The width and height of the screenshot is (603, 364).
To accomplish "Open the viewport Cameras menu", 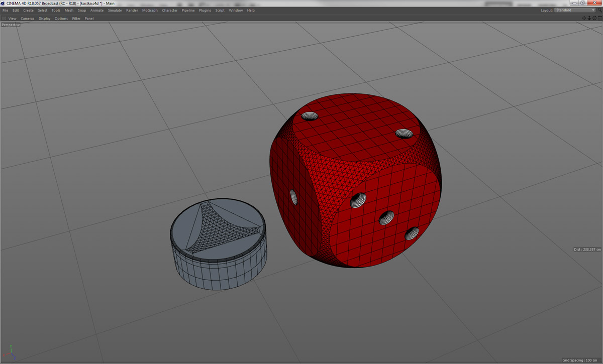I will (x=27, y=19).
